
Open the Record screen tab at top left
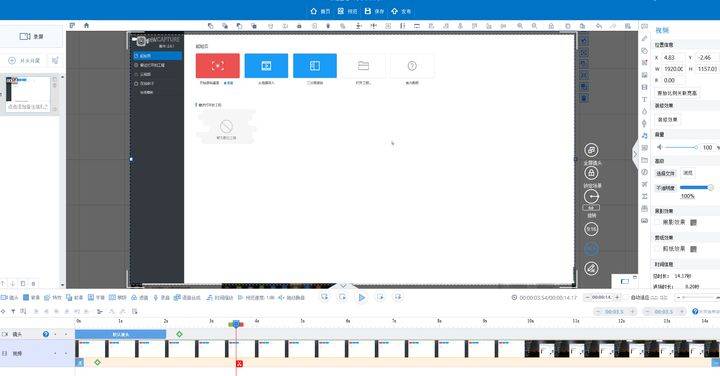pos(31,36)
